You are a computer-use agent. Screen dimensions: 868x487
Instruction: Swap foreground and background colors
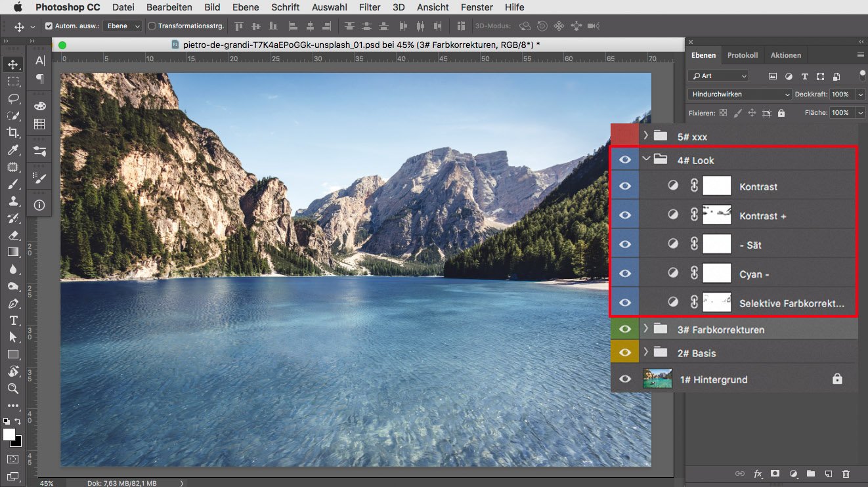[x=18, y=421]
